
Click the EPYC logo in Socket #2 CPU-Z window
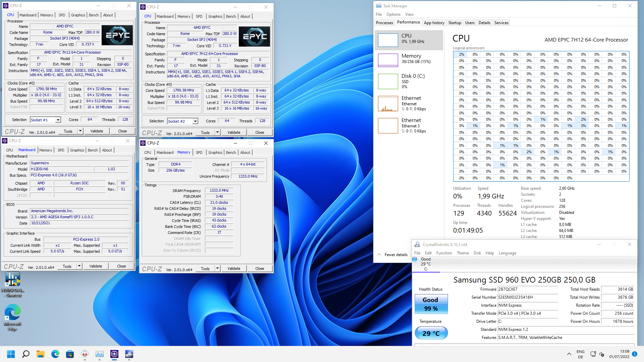coord(254,37)
